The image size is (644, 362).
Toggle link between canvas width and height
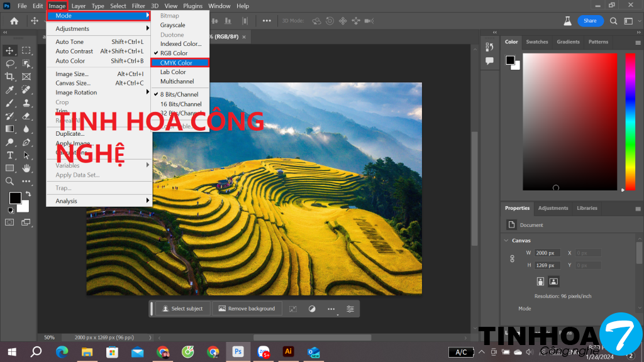coord(512,258)
